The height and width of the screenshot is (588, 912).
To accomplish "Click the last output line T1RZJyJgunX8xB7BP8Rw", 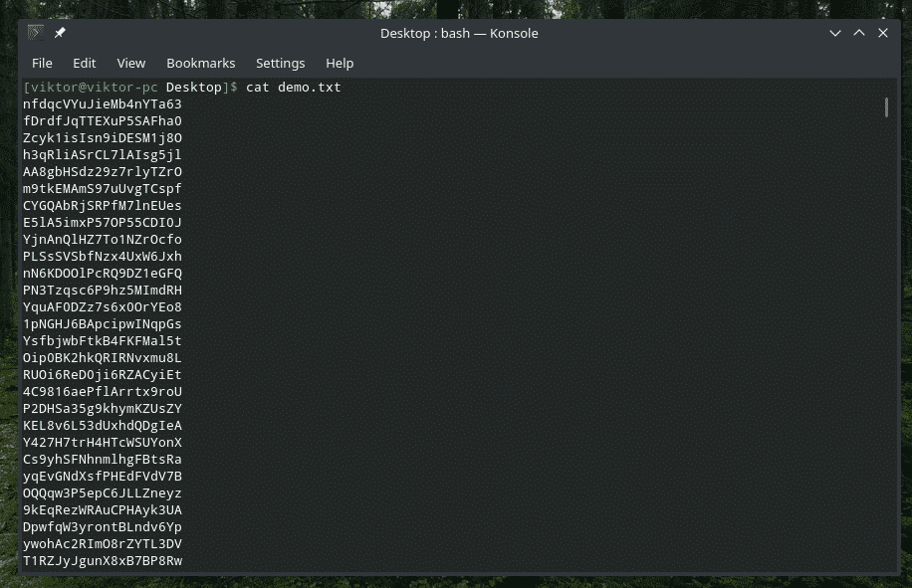I will [x=103, y=561].
